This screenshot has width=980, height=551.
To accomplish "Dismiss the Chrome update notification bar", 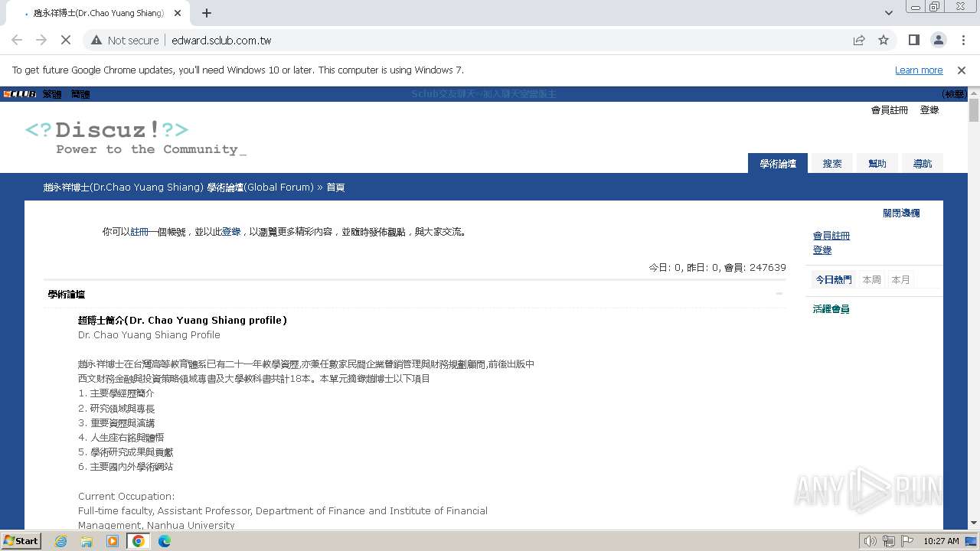I will pyautogui.click(x=962, y=70).
